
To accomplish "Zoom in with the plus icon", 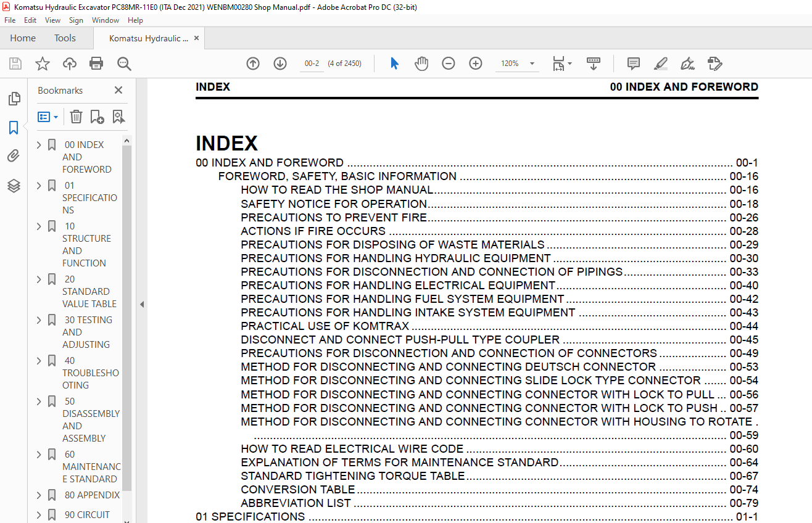I will (475, 64).
